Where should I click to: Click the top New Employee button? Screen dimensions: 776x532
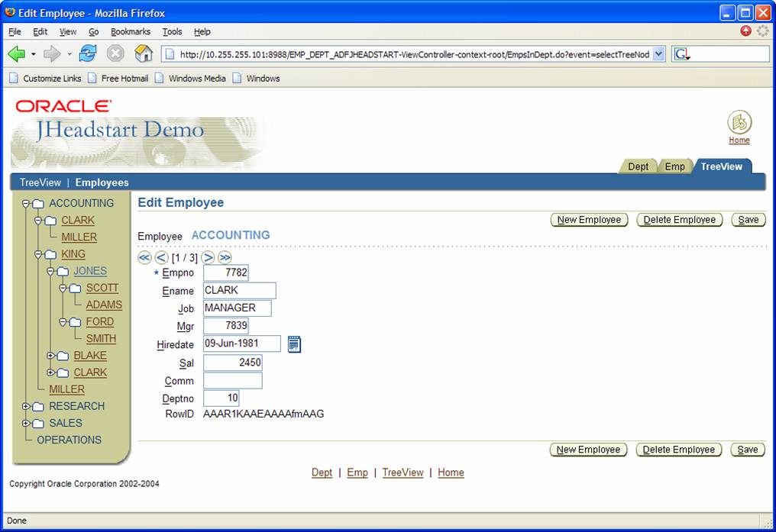588,220
